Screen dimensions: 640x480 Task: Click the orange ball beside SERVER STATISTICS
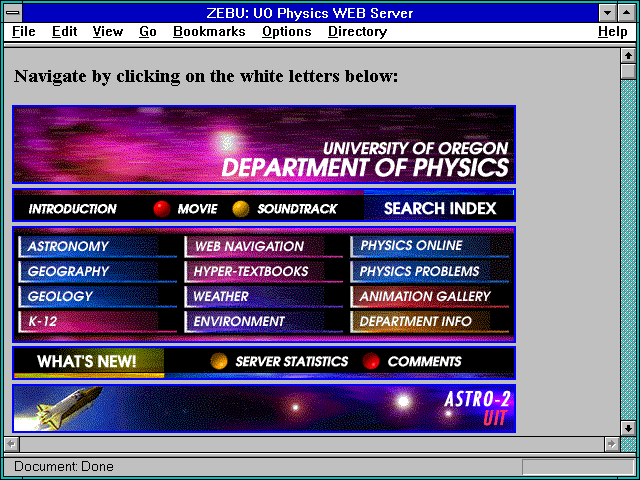[219, 361]
